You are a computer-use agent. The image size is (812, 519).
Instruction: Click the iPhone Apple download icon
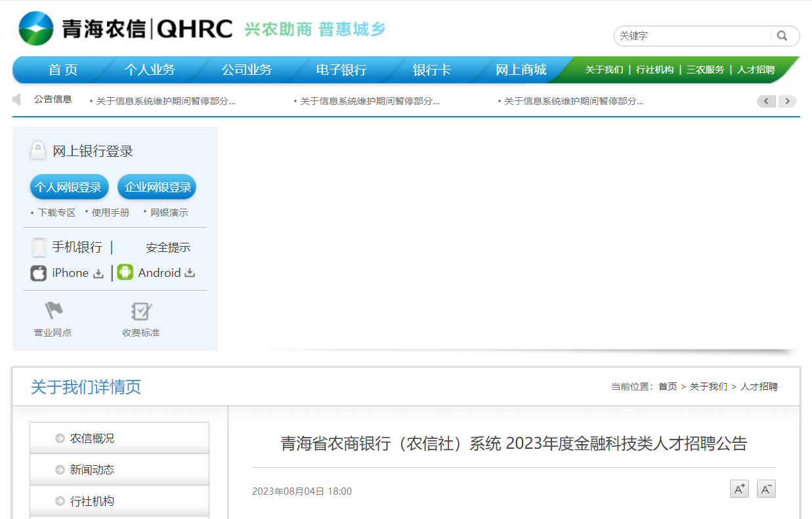[x=39, y=273]
